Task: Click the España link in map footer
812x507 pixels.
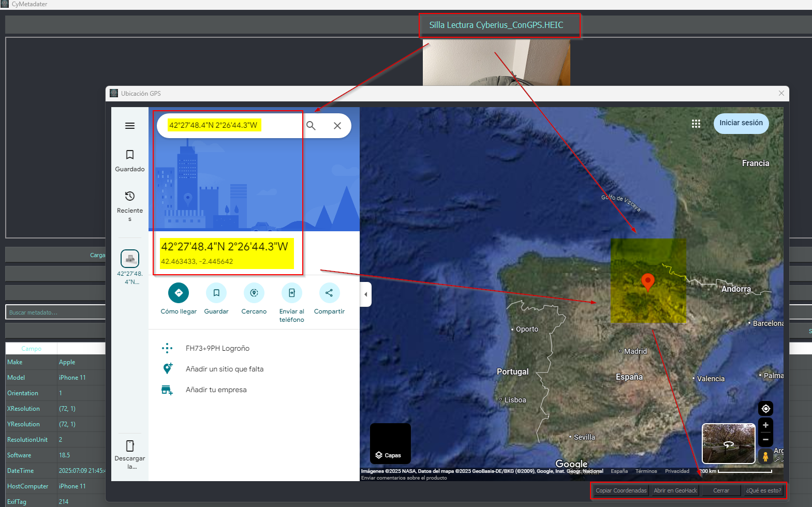Action: coord(619,471)
